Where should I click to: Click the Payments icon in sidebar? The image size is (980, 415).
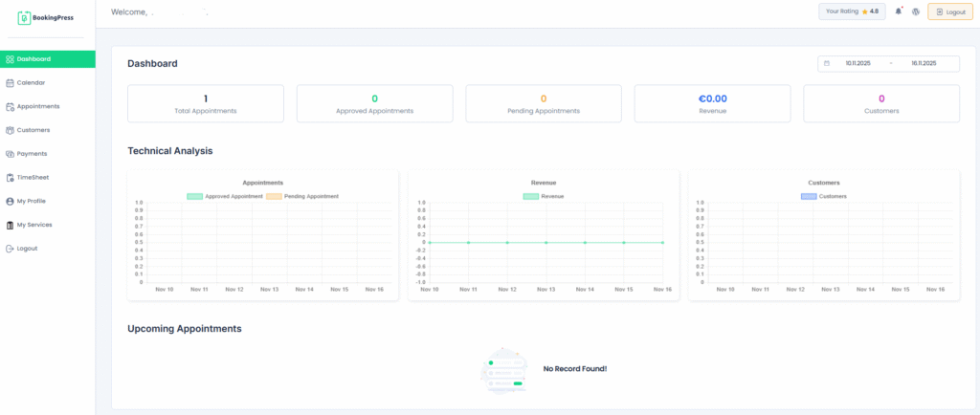click(x=10, y=154)
